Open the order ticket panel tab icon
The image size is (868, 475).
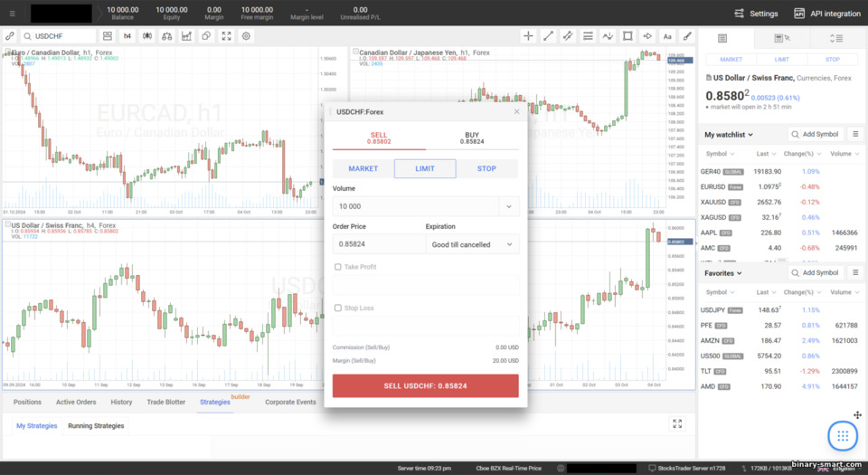[722, 38]
